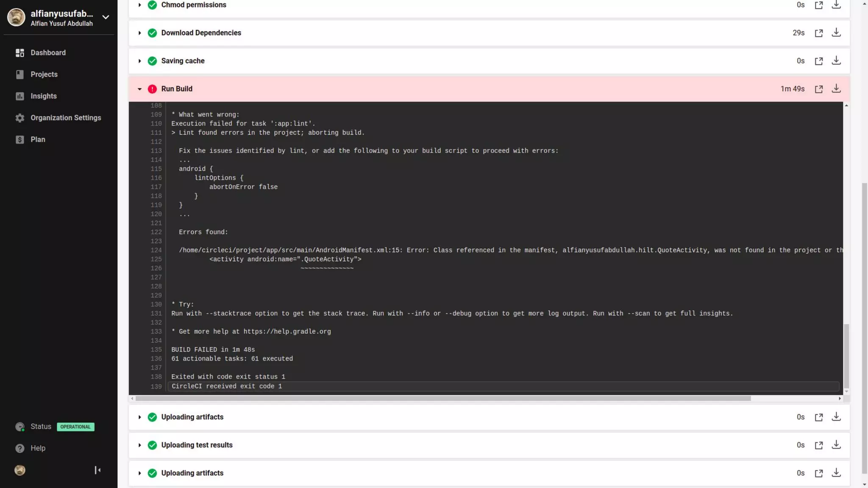Click the Insights chart icon

point(20,96)
